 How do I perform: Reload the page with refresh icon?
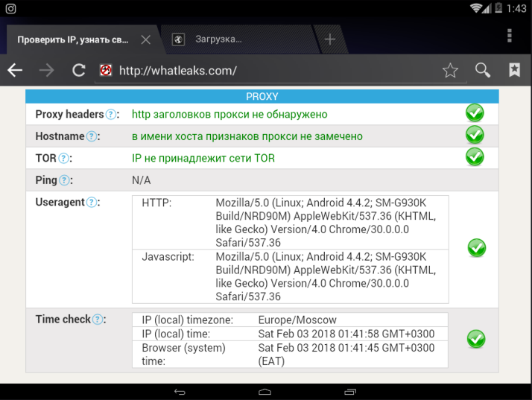click(x=78, y=70)
